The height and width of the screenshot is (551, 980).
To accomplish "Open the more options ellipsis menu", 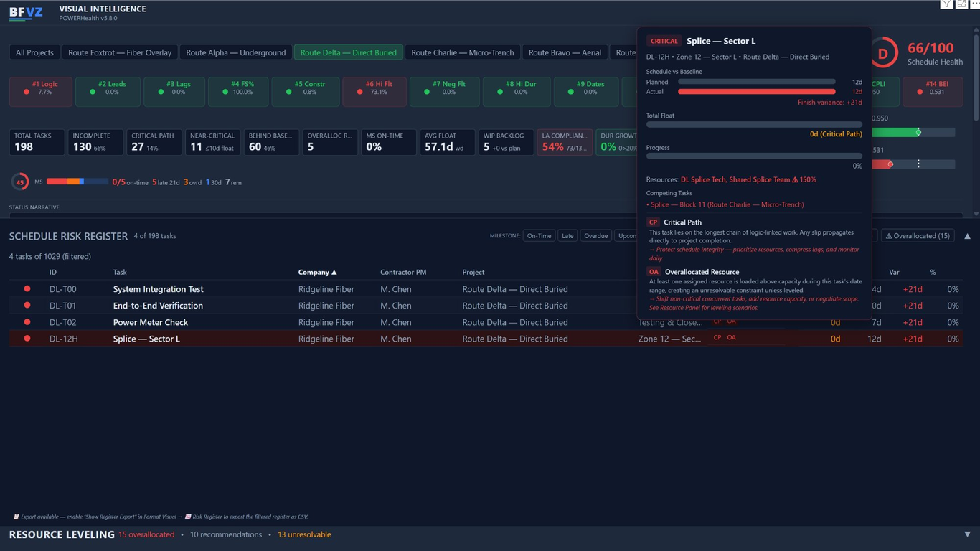I will [975, 4].
